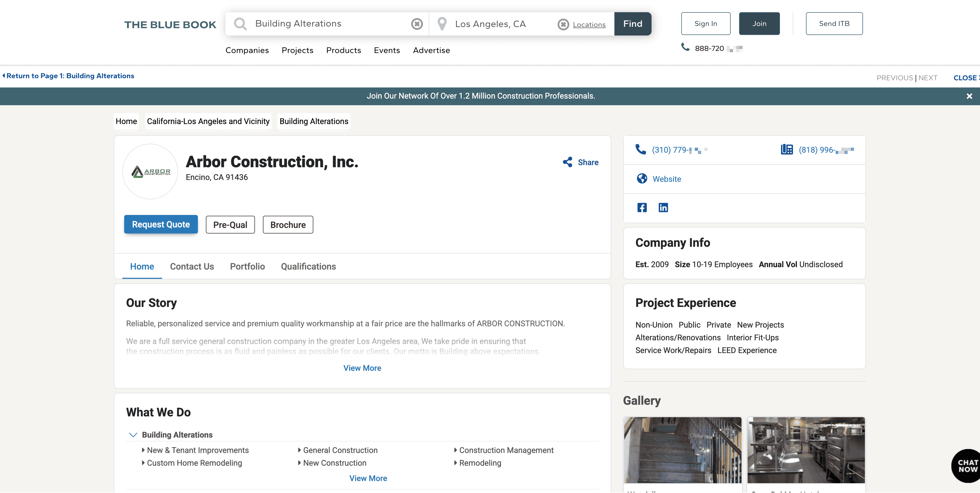Expand Our Story with View More
The image size is (980, 493).
362,368
